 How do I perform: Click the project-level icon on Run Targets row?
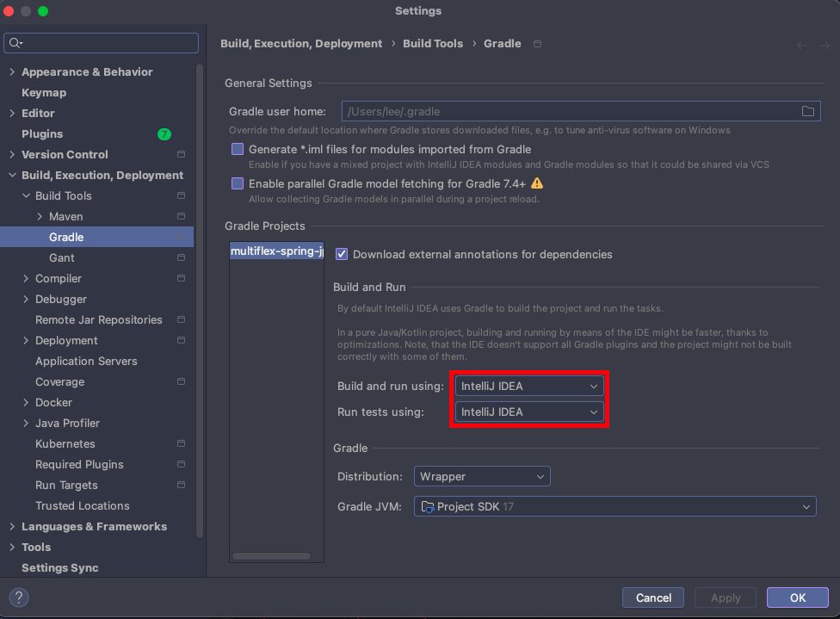click(181, 485)
